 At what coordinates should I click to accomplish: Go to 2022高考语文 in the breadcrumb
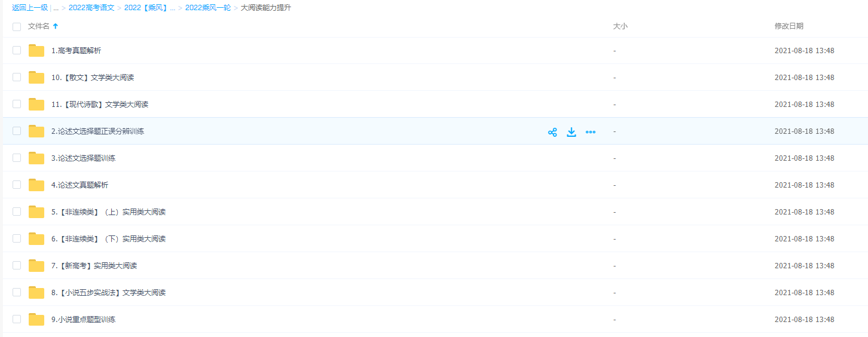pyautogui.click(x=91, y=8)
